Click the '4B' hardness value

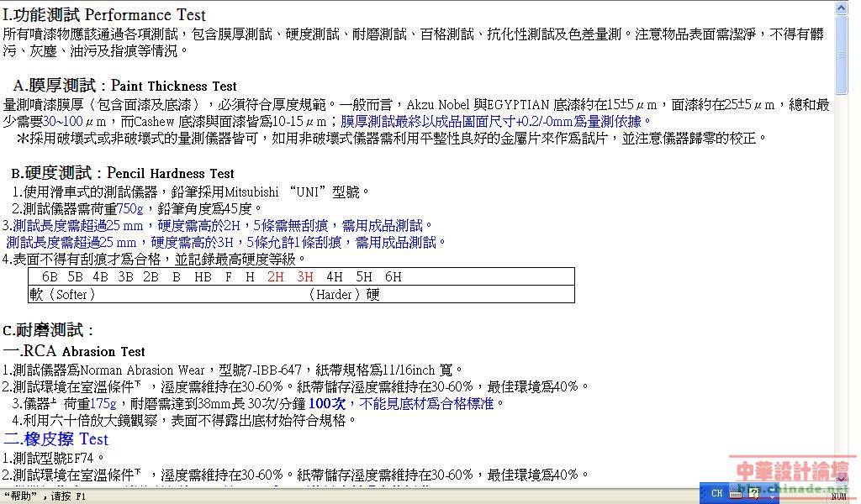click(x=101, y=277)
